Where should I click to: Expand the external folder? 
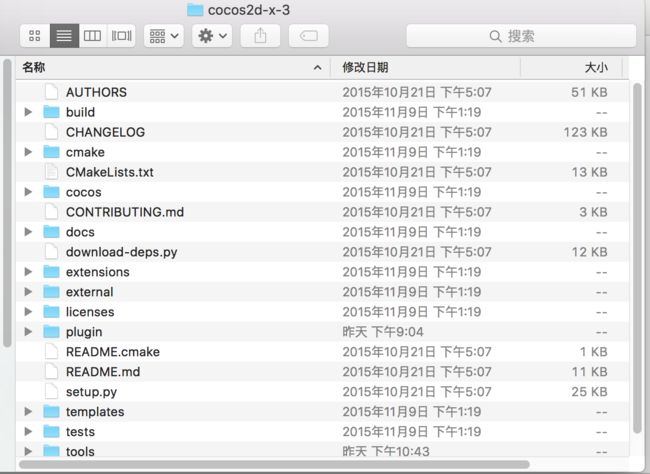click(28, 292)
